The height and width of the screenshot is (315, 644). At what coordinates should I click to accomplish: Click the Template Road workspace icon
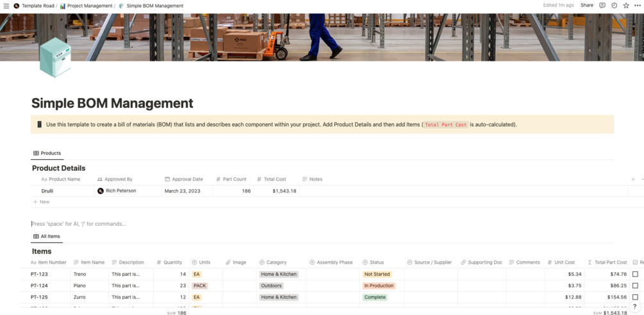(17, 6)
